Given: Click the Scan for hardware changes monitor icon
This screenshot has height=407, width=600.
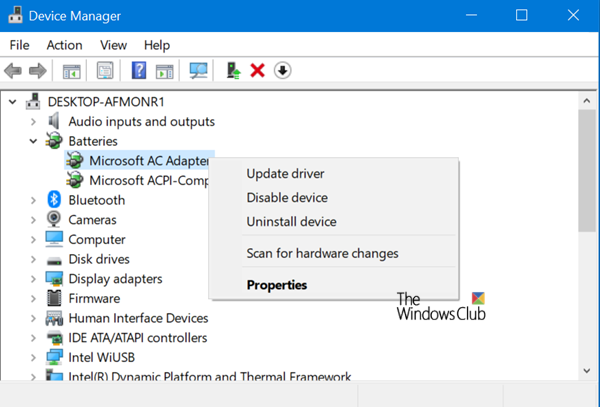Looking at the screenshot, I should click(198, 70).
